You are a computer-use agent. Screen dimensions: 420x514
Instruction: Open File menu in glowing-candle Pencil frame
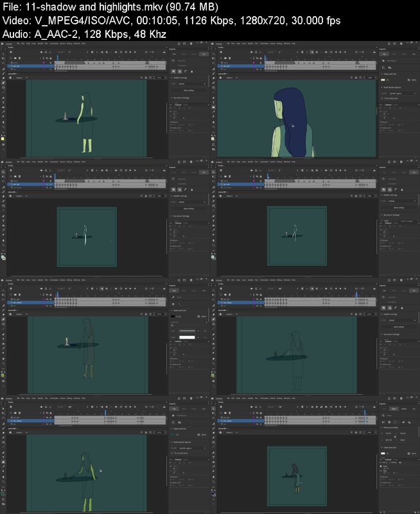19,280
